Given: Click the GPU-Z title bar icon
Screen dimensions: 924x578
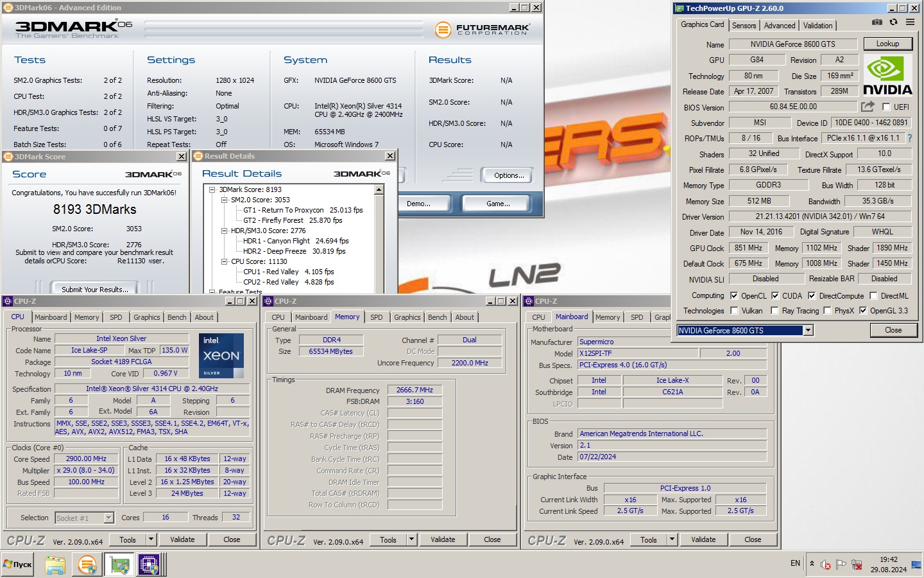Looking at the screenshot, I should tap(680, 8).
